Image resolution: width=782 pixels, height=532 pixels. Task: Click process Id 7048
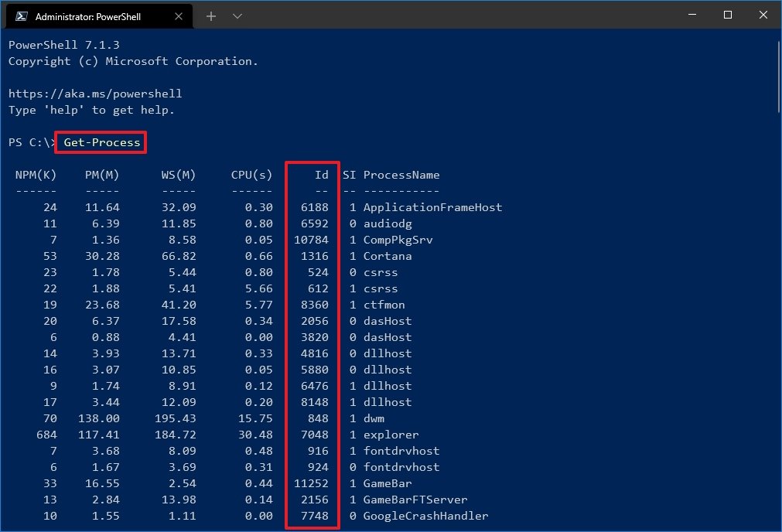point(315,435)
